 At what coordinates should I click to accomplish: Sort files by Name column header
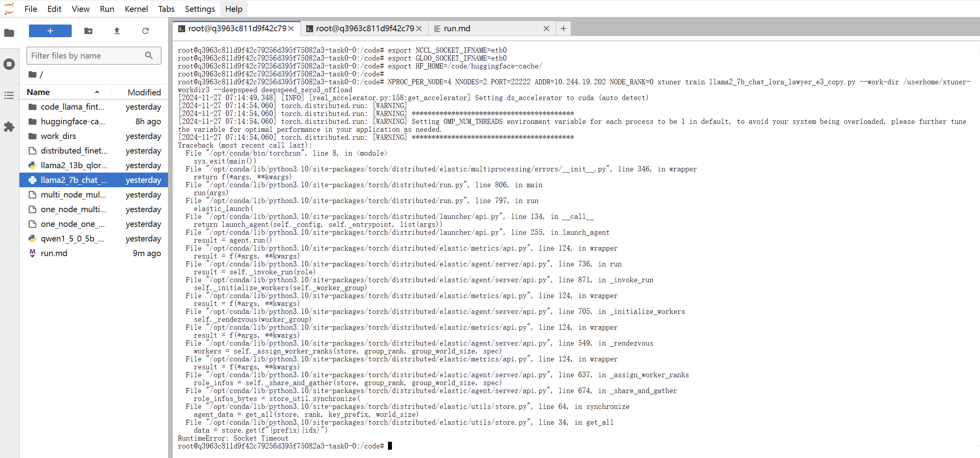(x=38, y=92)
